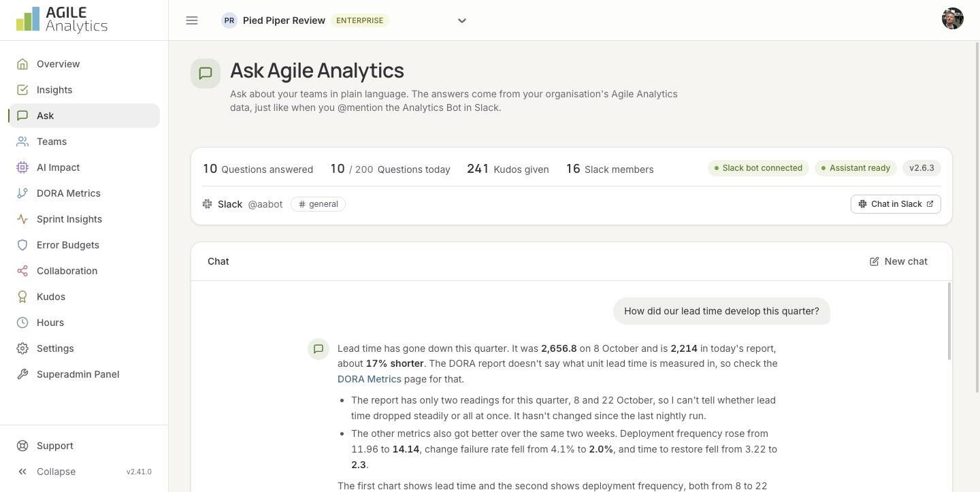Click the Insights checklist icon
The image size is (980, 492).
coord(22,90)
